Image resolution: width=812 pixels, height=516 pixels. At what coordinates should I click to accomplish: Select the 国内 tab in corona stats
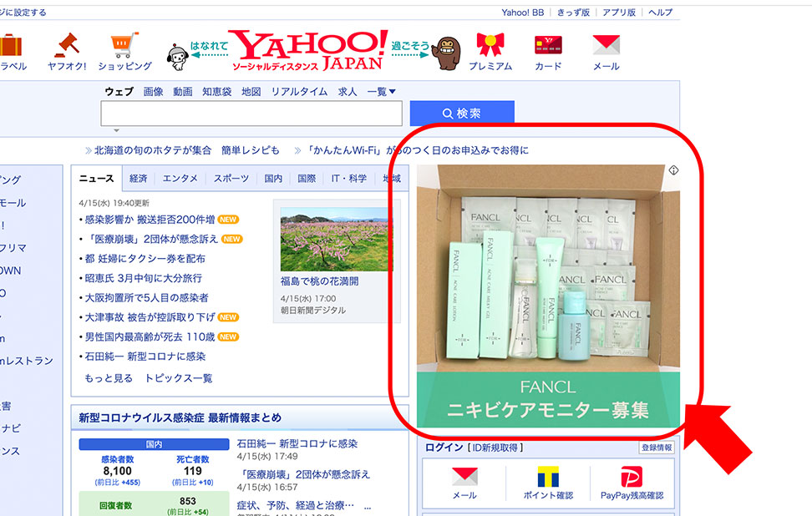pyautogui.click(x=154, y=444)
